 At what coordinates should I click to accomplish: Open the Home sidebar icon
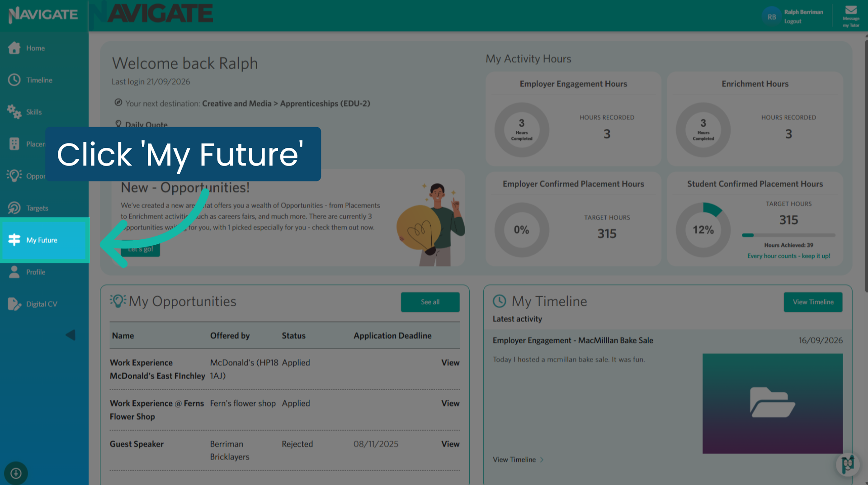(14, 48)
